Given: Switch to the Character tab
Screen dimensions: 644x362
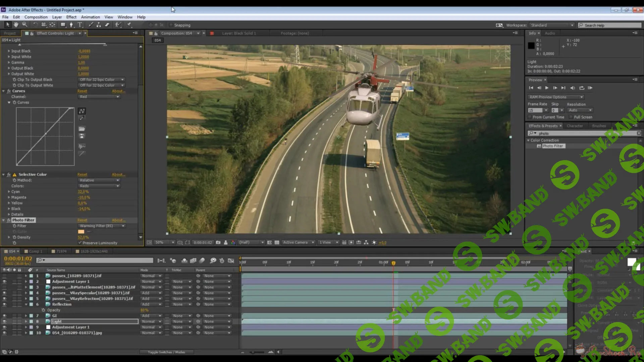Looking at the screenshot, I should [x=575, y=126].
